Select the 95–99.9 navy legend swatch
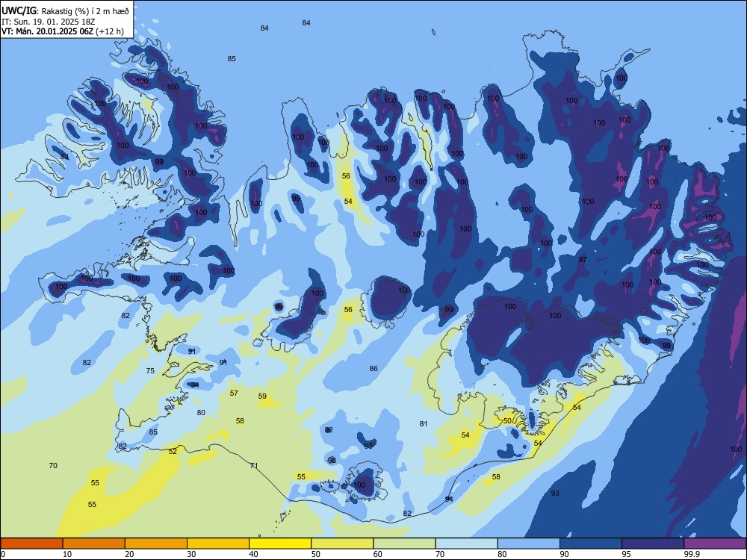This screenshot has width=747, height=560. pos(653,544)
